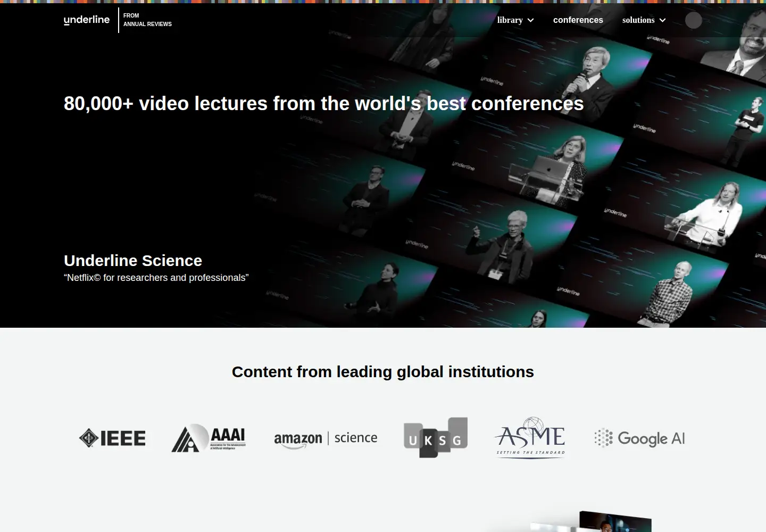Click 'Content from leading global institutions' heading
Image resolution: width=766 pixels, height=532 pixels.
pos(383,372)
